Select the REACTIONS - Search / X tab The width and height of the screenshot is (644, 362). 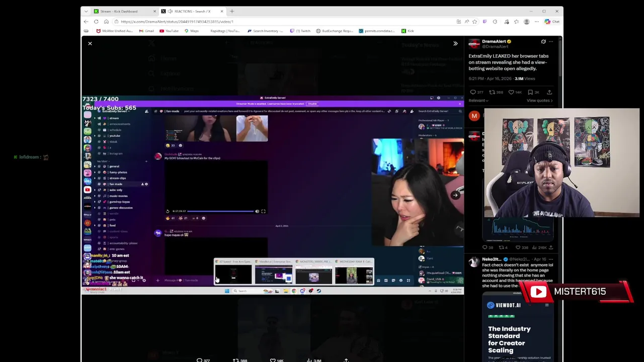click(193, 11)
